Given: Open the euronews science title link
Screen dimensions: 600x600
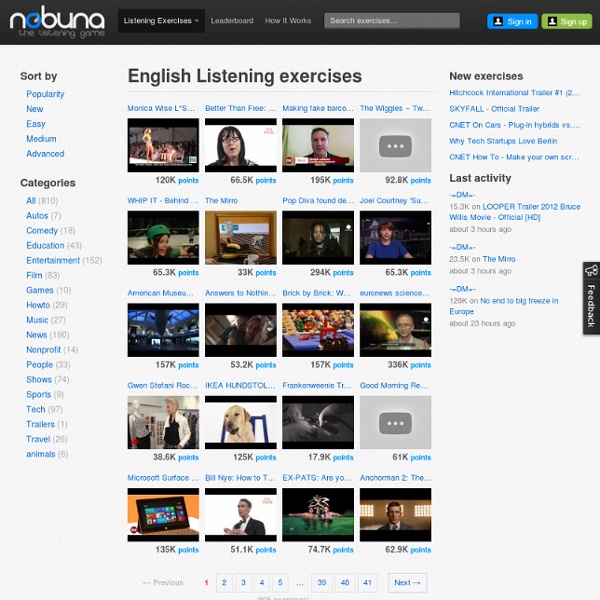Looking at the screenshot, I should tap(395, 293).
